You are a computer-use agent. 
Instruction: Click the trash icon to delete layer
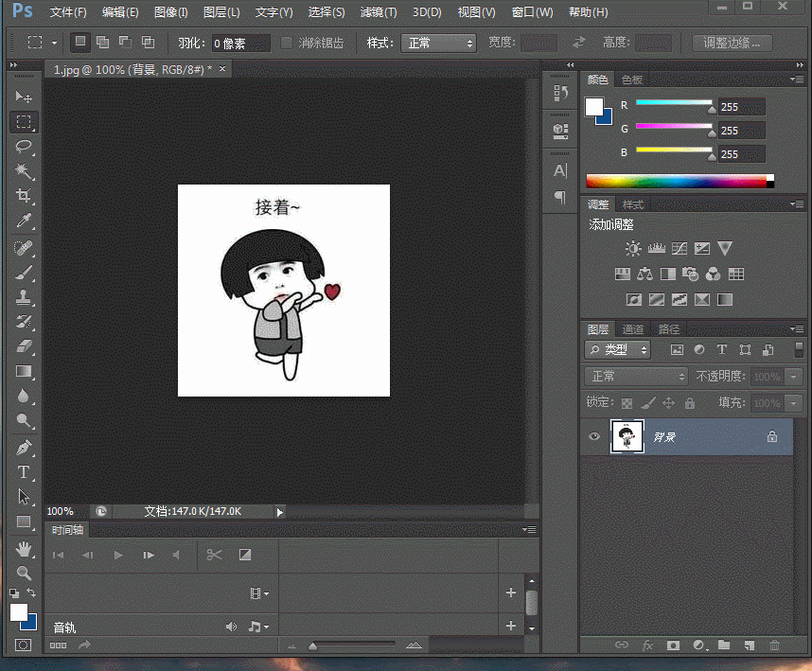[x=774, y=645]
